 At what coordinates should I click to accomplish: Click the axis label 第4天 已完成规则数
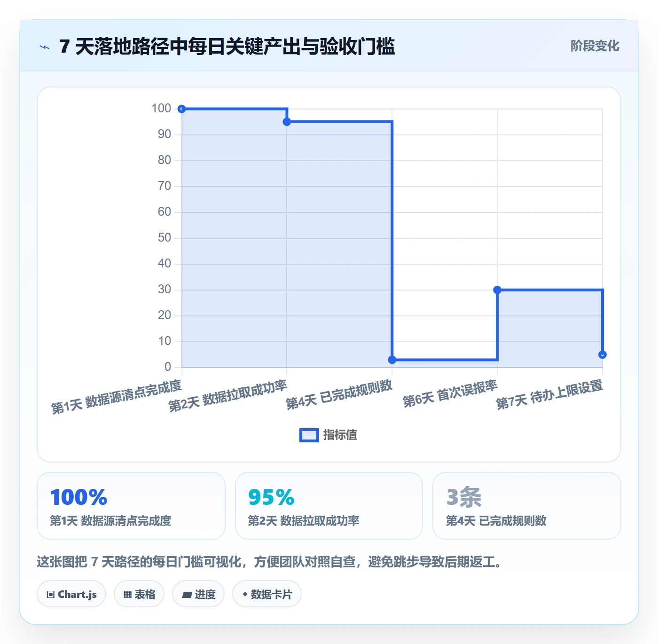[339, 395]
